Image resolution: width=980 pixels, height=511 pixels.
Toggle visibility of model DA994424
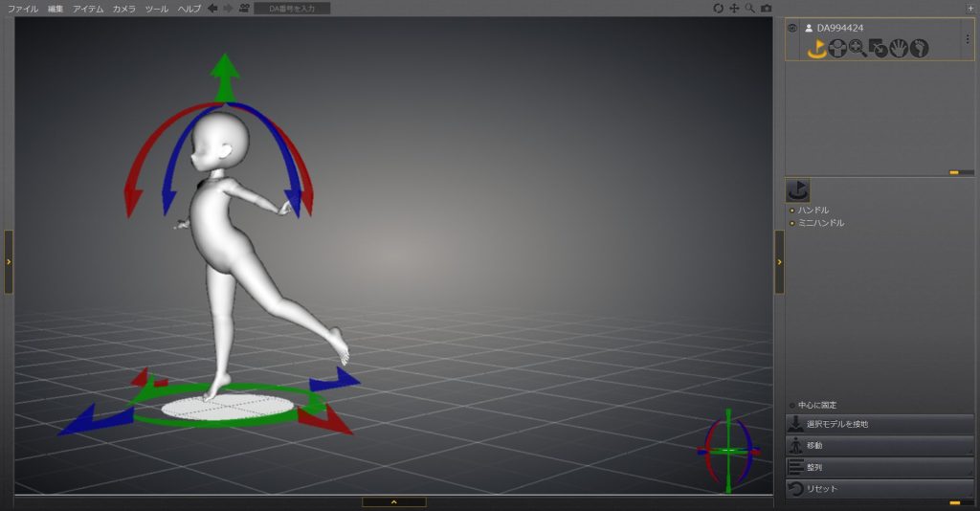(x=792, y=28)
